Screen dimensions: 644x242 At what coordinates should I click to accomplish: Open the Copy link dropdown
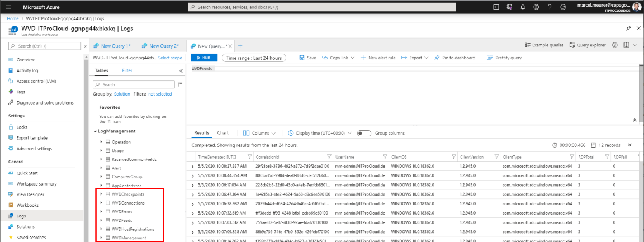pyautogui.click(x=338, y=58)
